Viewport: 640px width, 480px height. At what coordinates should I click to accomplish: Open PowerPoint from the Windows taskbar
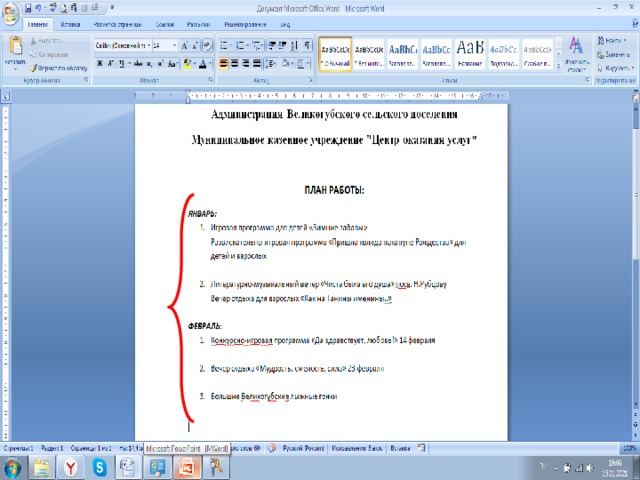(x=187, y=467)
